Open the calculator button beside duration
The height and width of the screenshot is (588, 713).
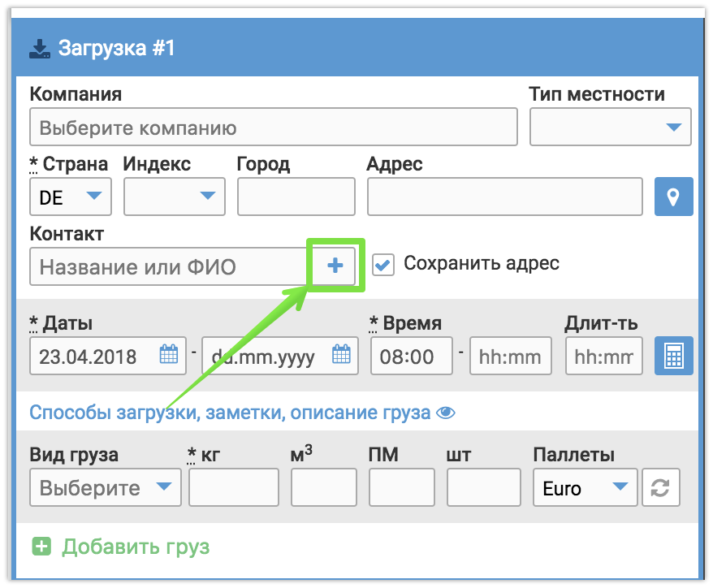tap(673, 356)
